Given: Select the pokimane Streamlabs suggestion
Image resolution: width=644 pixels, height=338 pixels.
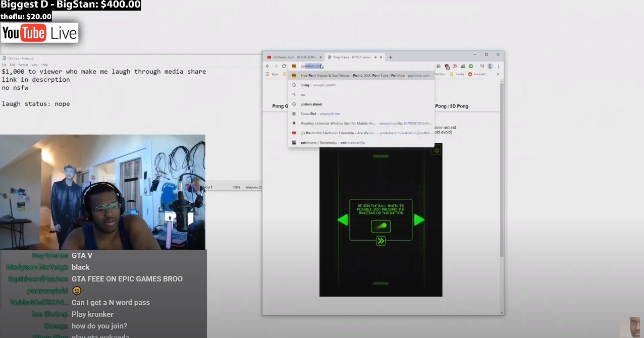Looking at the screenshot, I should (x=361, y=143).
